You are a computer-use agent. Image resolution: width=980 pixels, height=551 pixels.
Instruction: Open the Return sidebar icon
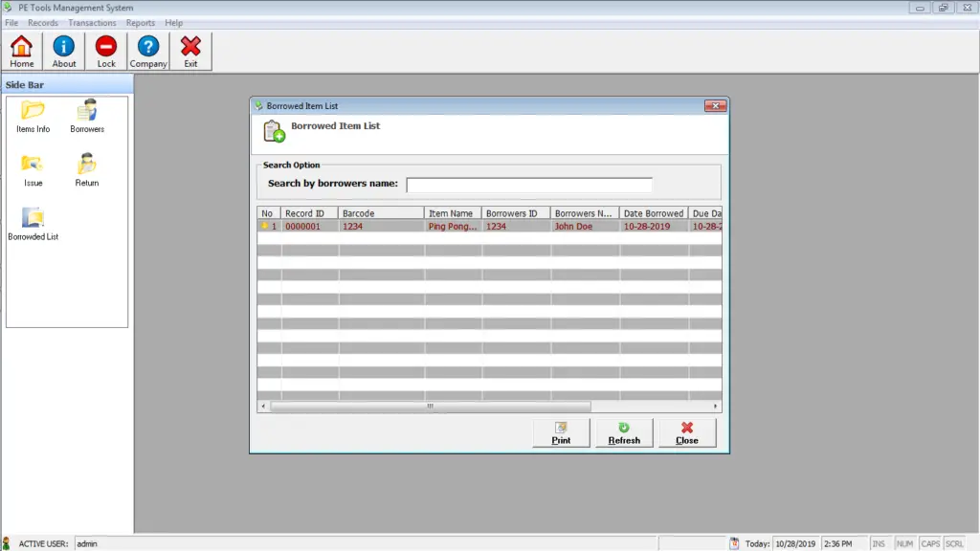coord(86,167)
